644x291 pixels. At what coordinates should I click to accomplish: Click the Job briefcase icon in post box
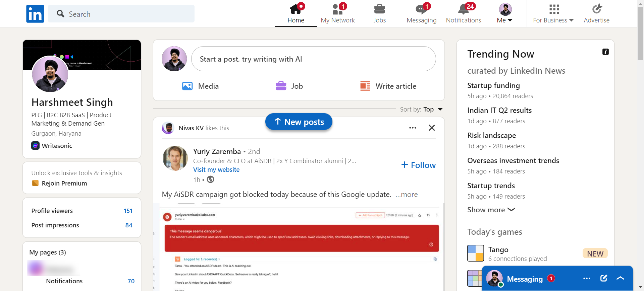pyautogui.click(x=281, y=86)
